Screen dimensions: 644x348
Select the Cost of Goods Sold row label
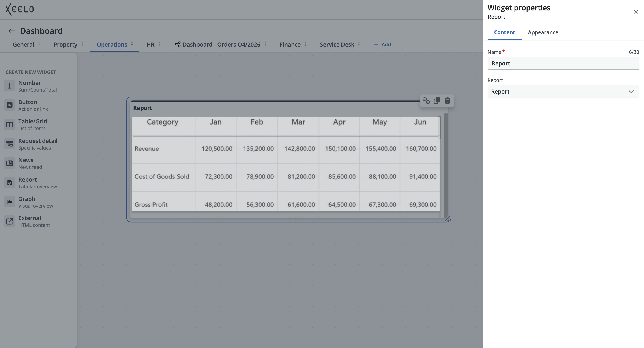[162, 176]
